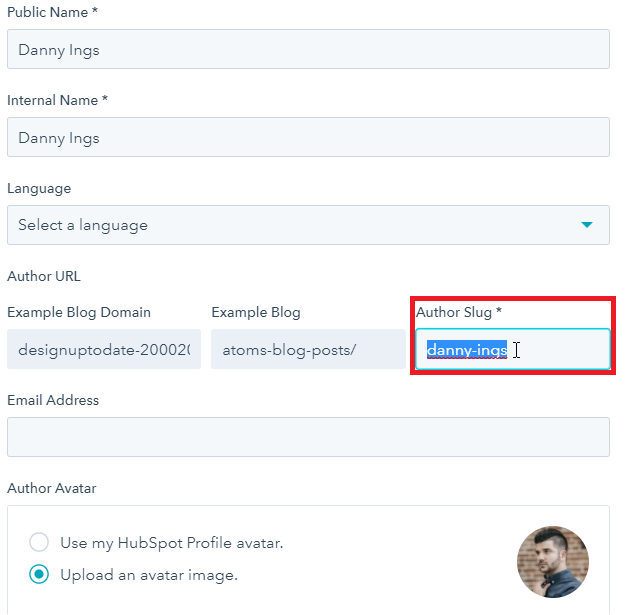Click the Example Blog Domain label
The width and height of the screenshot is (626, 615).
[79, 312]
